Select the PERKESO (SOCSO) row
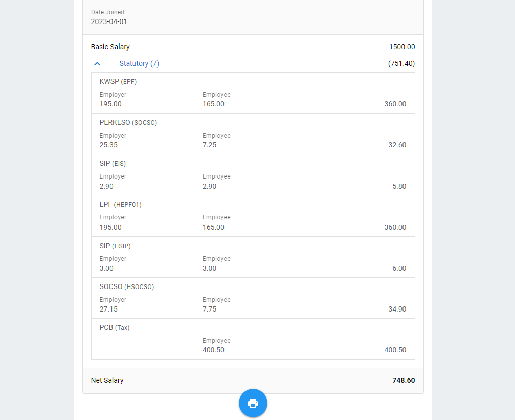The height and width of the screenshot is (420, 515). coord(253,134)
